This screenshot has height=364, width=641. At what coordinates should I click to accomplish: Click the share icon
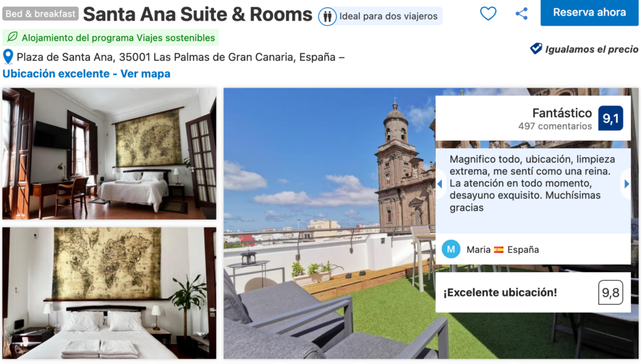[521, 14]
